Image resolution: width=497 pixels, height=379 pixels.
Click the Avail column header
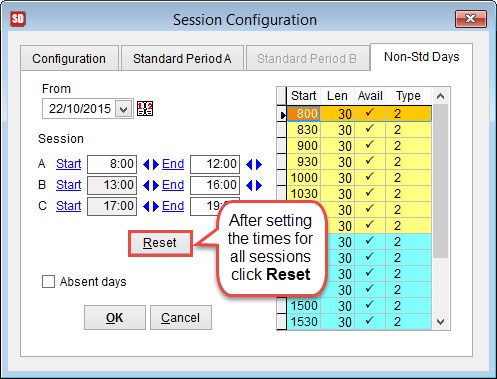(370, 96)
